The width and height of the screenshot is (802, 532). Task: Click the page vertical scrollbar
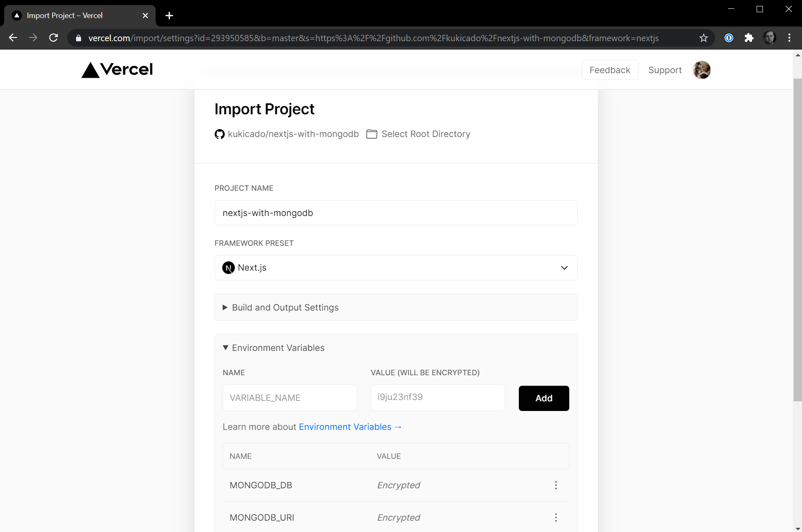pyautogui.click(x=797, y=240)
